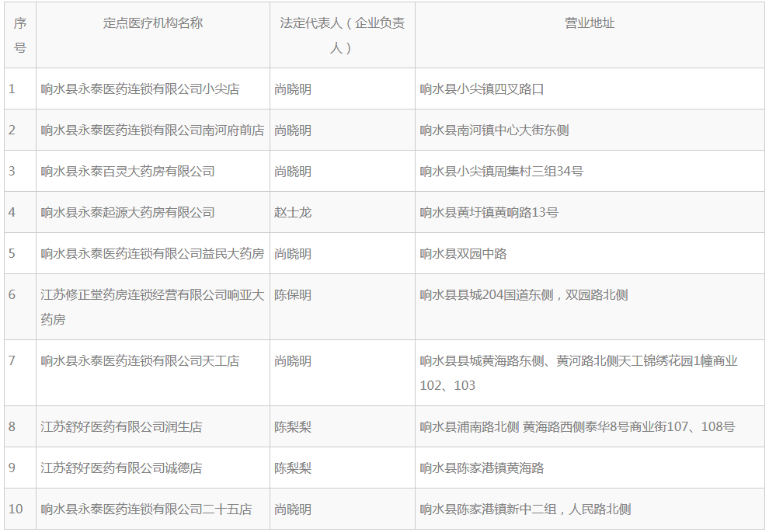Click address 响水县小尖镇周集村三组34号

pyautogui.click(x=501, y=172)
